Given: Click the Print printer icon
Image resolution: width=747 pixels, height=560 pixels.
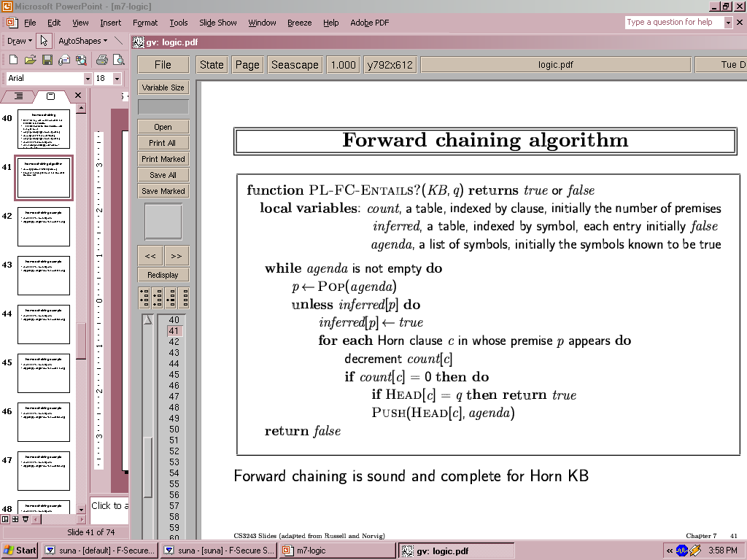Looking at the screenshot, I should tap(102, 60).
